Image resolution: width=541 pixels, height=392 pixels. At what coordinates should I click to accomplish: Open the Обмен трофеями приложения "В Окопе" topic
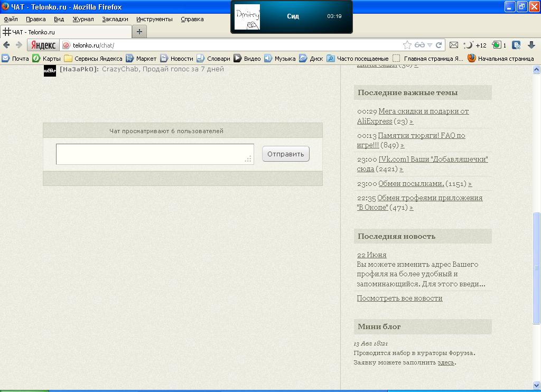pos(420,202)
